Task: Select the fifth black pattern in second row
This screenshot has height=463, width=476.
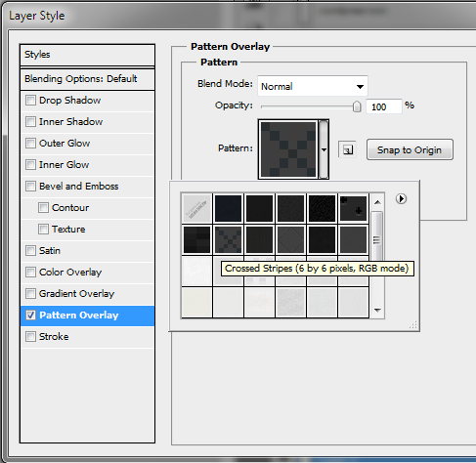Action: [x=322, y=240]
